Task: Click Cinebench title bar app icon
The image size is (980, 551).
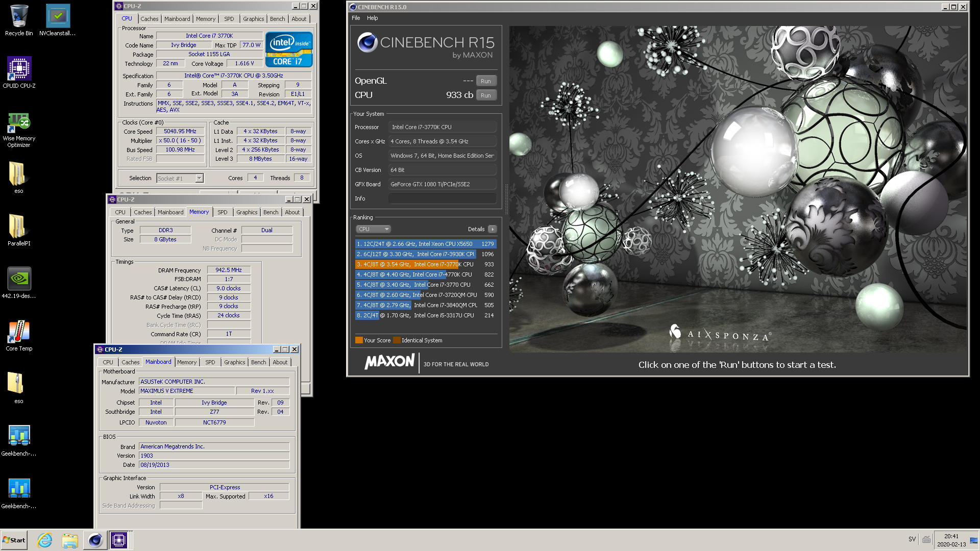Action: tap(353, 7)
